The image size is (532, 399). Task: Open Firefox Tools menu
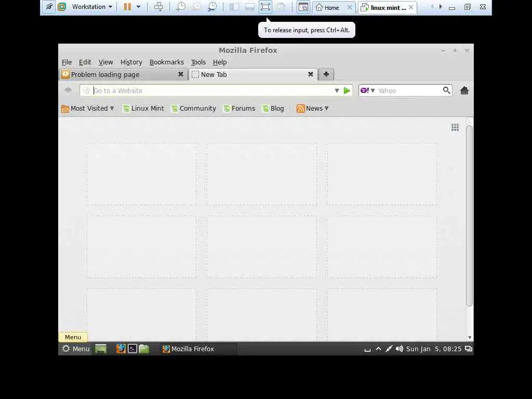[198, 62]
